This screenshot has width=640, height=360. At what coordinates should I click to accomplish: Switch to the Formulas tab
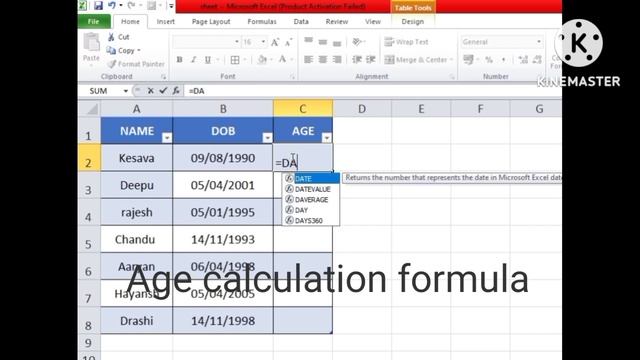click(x=262, y=22)
